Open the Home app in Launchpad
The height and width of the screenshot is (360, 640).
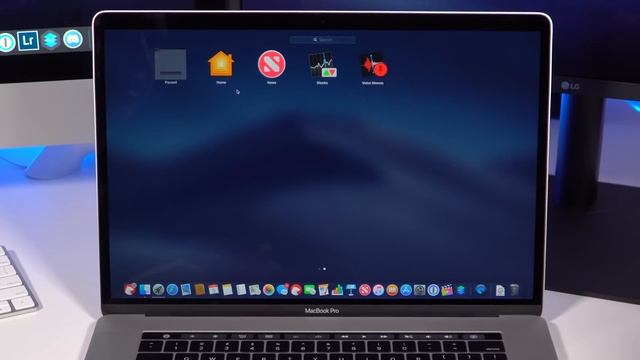click(x=221, y=64)
